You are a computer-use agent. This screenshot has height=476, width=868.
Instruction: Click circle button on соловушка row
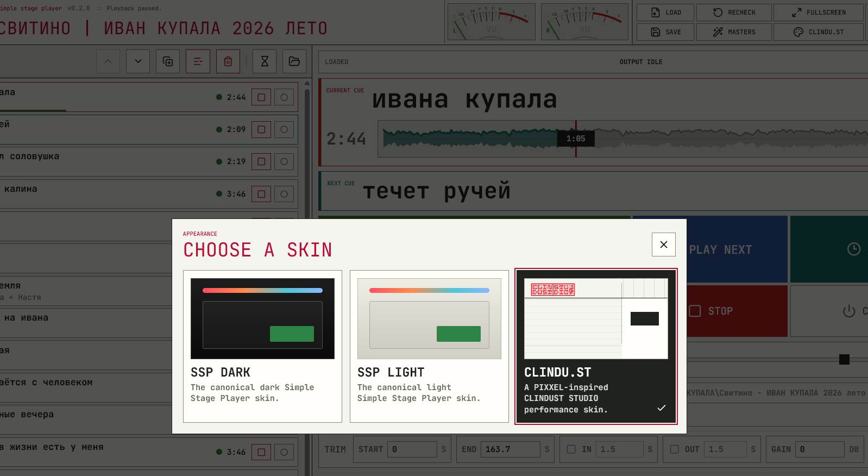[284, 161]
